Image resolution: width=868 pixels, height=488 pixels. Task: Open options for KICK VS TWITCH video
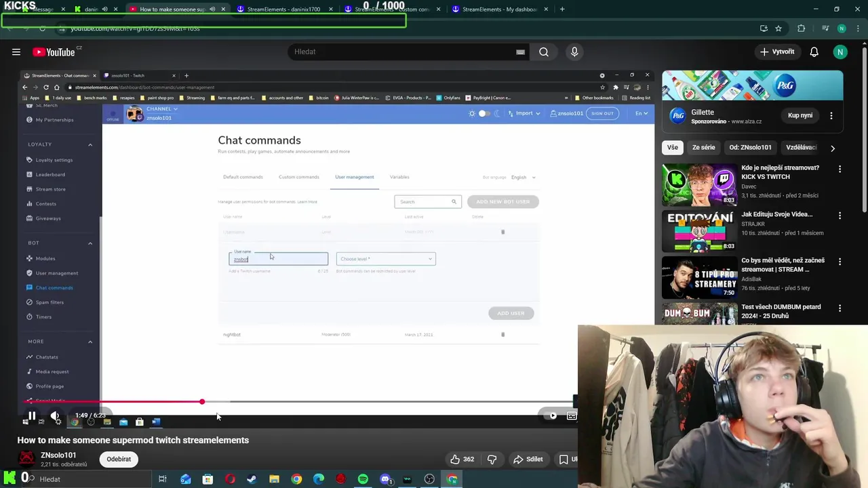840,169
